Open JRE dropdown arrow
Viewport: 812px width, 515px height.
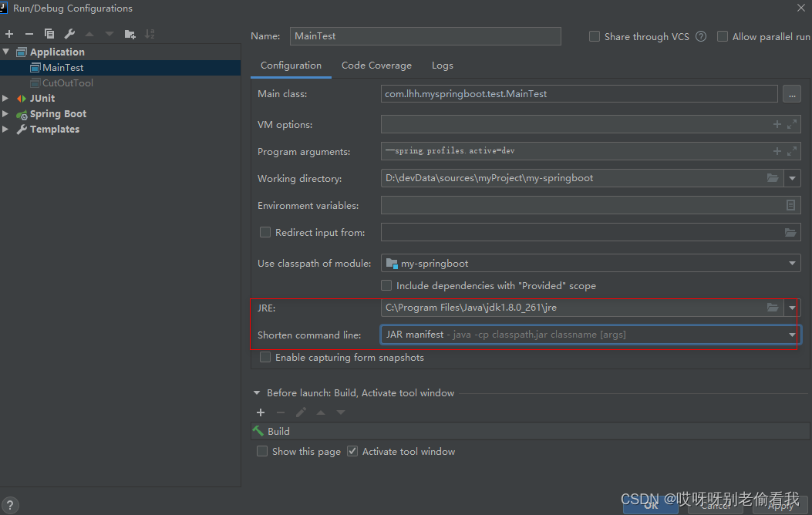click(792, 308)
